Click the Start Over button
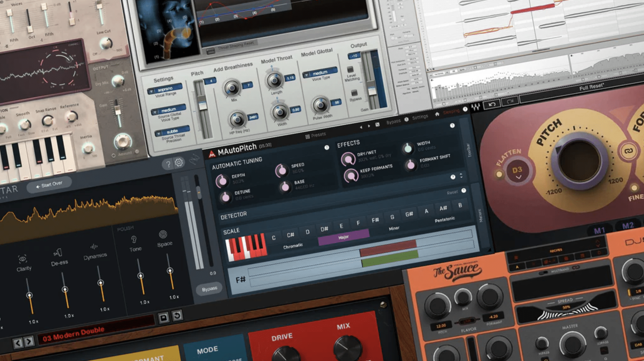 (x=49, y=185)
